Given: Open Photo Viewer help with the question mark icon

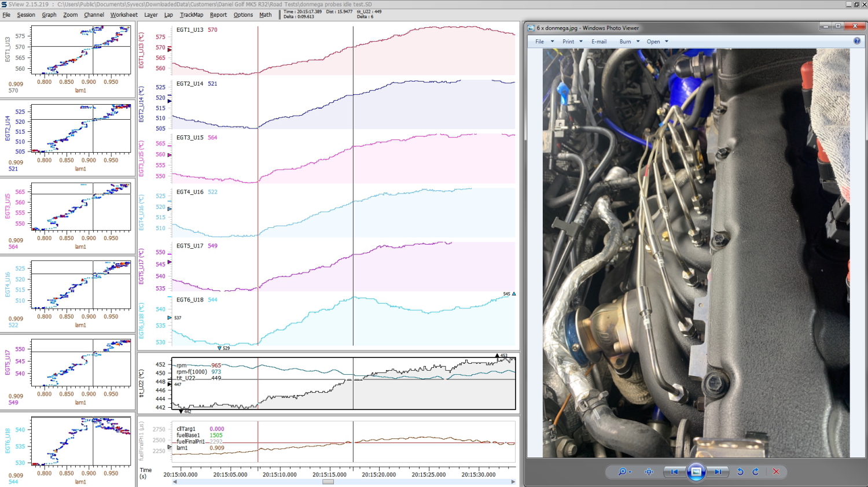Looking at the screenshot, I should tap(857, 41).
